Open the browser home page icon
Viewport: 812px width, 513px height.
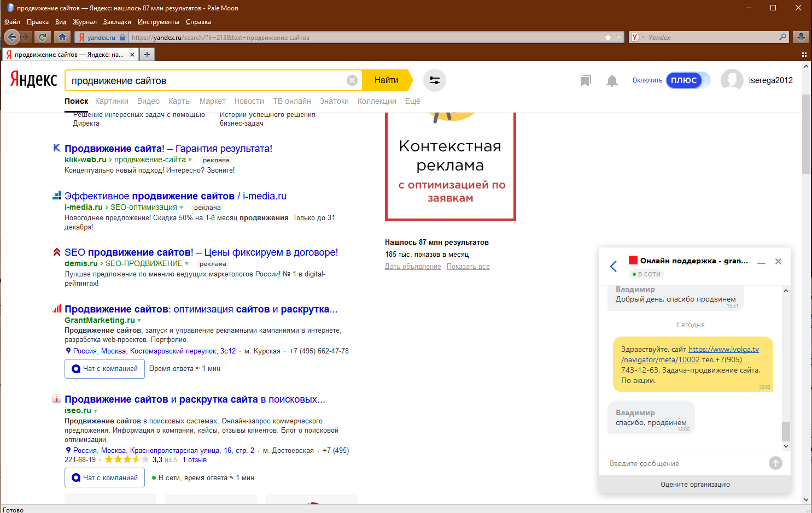click(62, 37)
